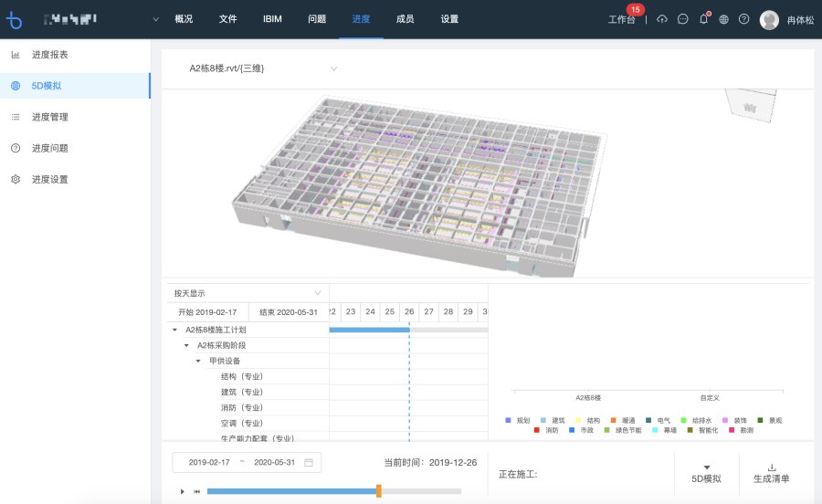Click the skip-to-start playback button
This screenshot has height=504, width=822.
click(x=196, y=491)
